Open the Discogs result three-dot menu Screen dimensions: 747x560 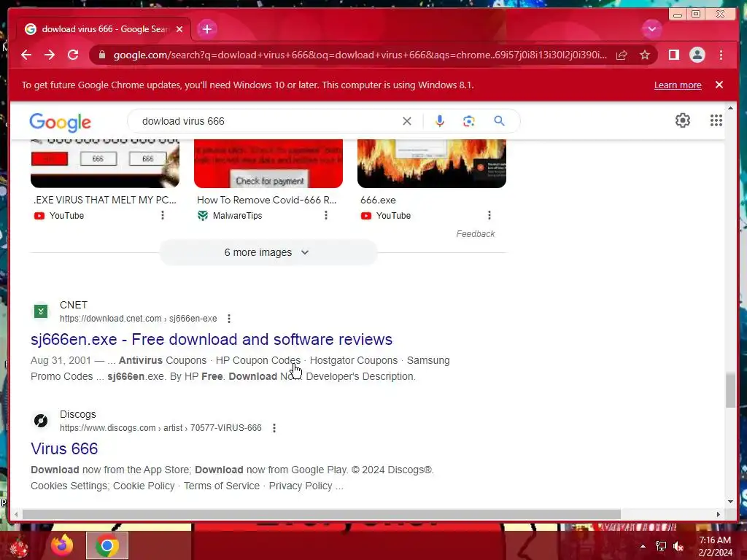274,428
